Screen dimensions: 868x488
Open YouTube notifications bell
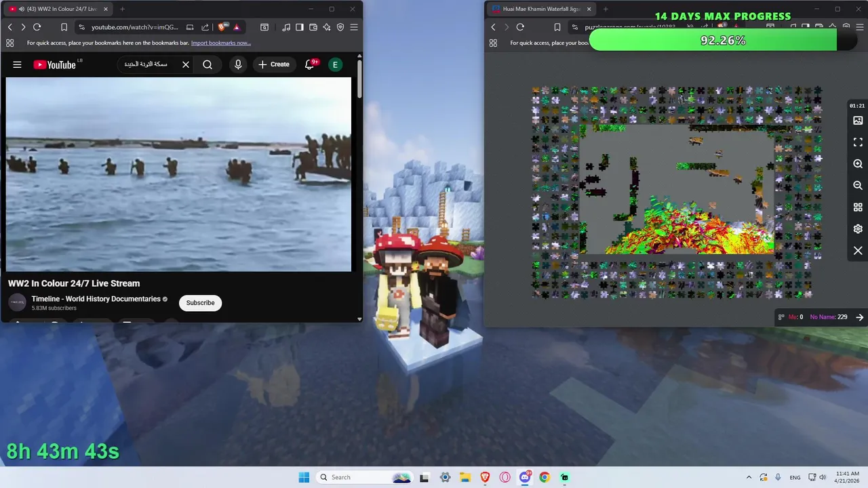tap(310, 64)
